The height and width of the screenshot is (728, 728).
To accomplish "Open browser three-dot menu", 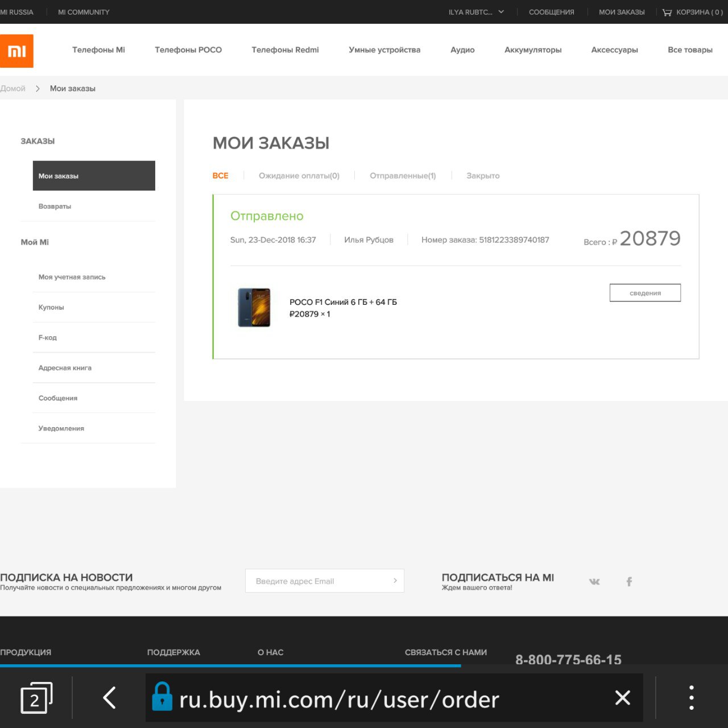I will [692, 697].
